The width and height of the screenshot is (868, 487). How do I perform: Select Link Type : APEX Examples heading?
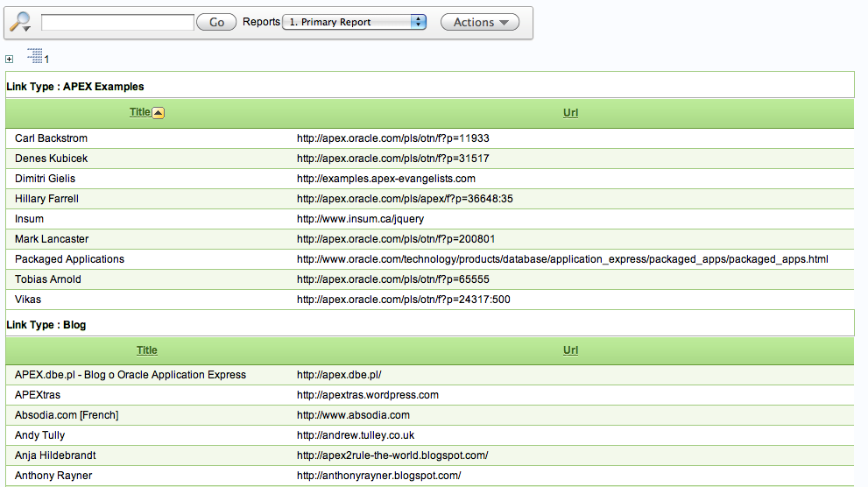(75, 87)
